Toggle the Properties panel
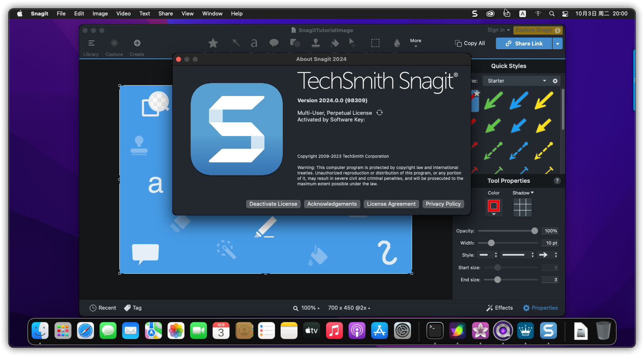Viewport: 644px width, 356px height. tap(541, 308)
